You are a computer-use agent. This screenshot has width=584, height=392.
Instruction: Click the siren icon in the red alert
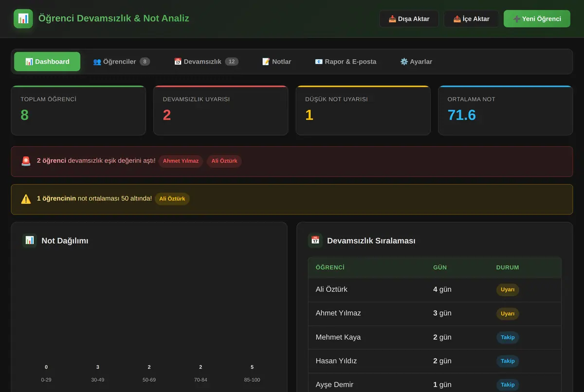[x=26, y=161]
